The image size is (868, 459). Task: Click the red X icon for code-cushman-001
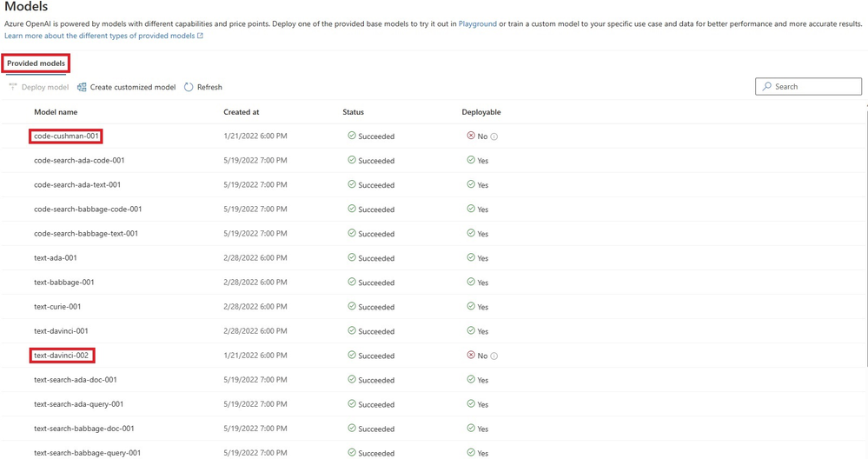(x=471, y=135)
